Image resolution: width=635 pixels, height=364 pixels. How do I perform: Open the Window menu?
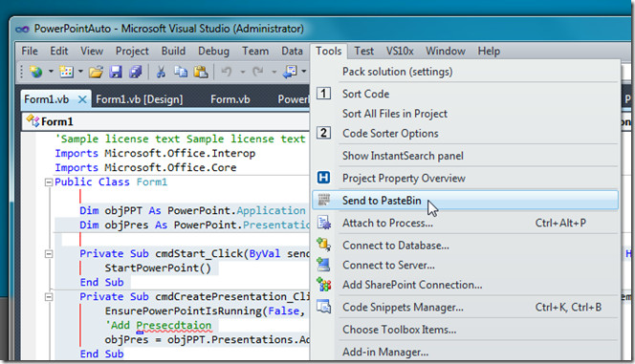pyautogui.click(x=446, y=51)
